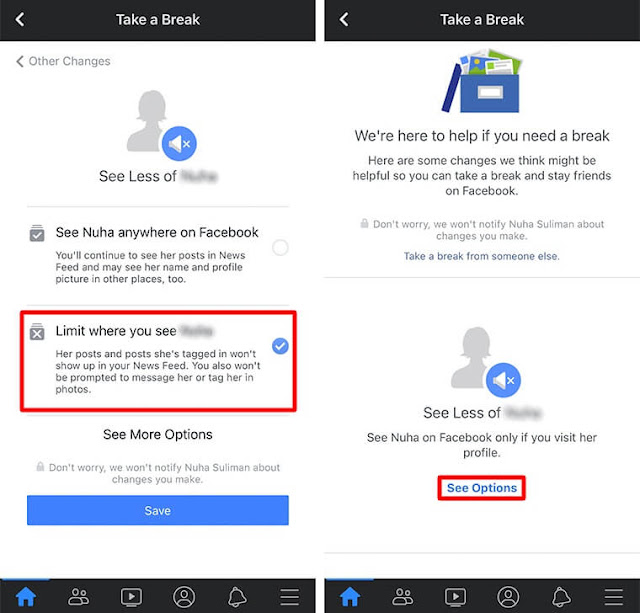Image resolution: width=640 pixels, height=613 pixels.
Task: Tap the Watch video icon in right bottom bar
Action: (x=456, y=597)
